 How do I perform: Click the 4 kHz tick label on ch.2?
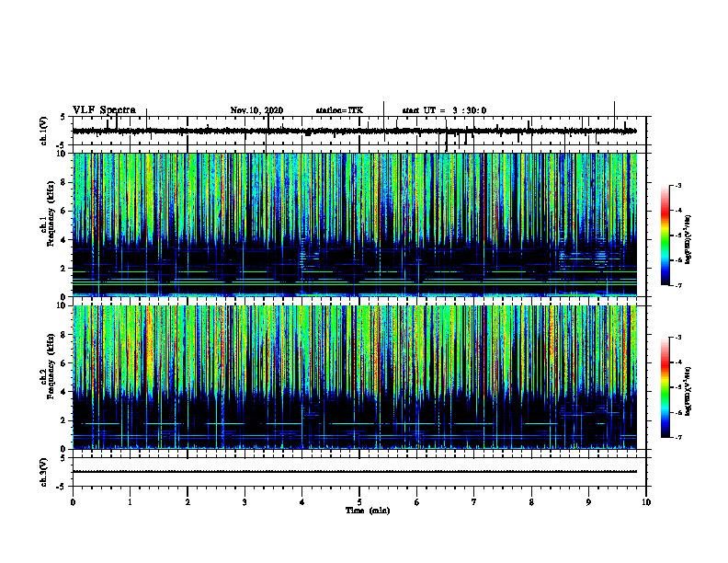[63, 392]
